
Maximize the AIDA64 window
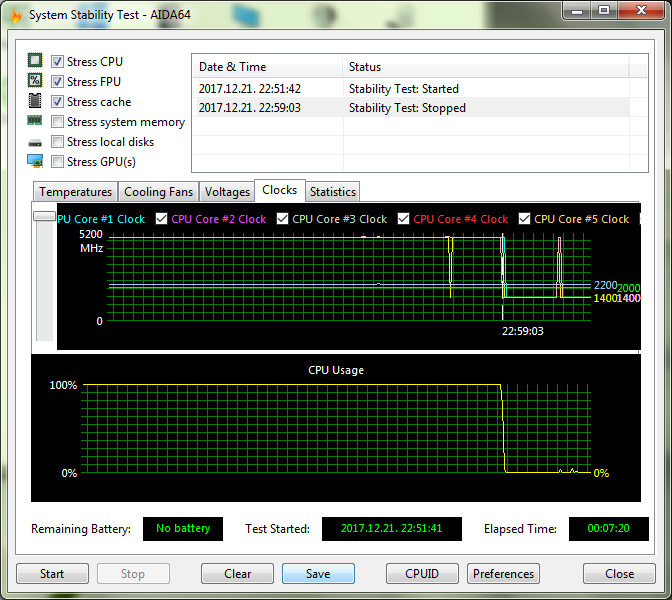[x=604, y=10]
